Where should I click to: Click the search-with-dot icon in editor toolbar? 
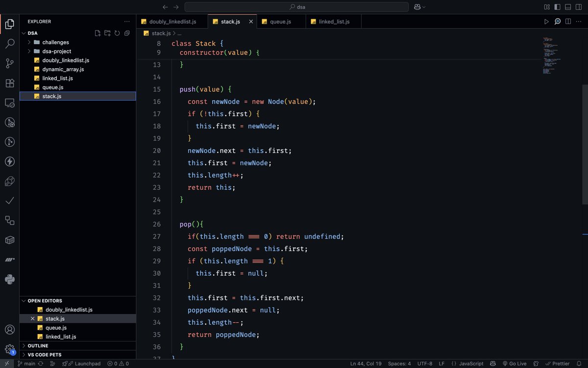point(558,22)
